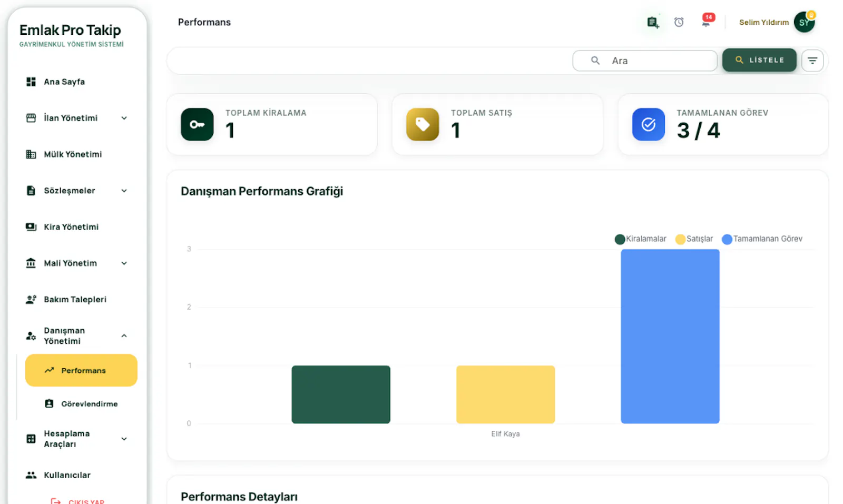Click the green Kiralamalar bar in chart
Image resolution: width=843 pixels, height=504 pixels.
pyautogui.click(x=341, y=394)
